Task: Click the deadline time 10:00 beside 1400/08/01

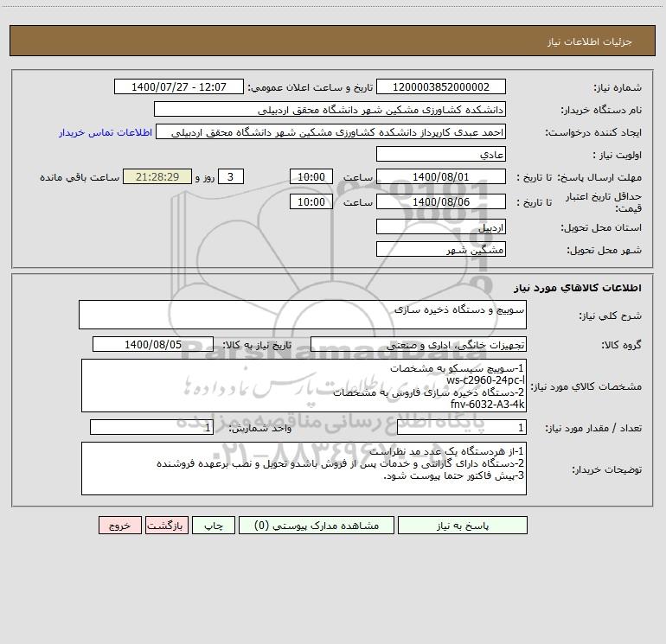Action: tap(311, 177)
